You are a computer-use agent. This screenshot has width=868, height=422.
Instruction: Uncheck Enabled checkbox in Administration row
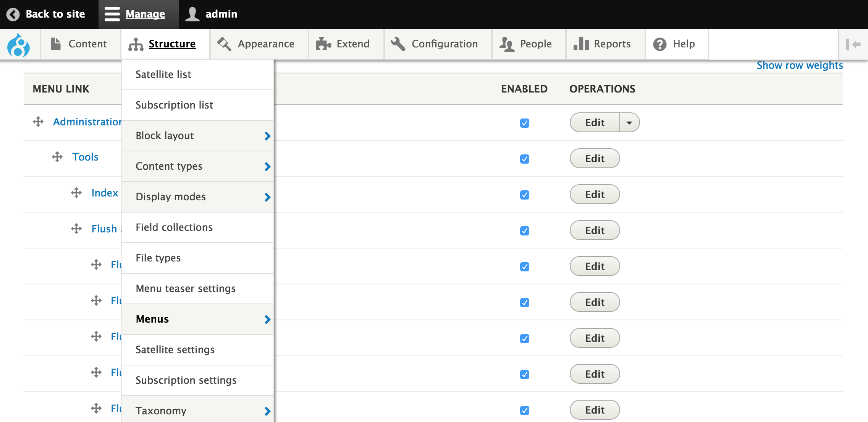(x=524, y=123)
